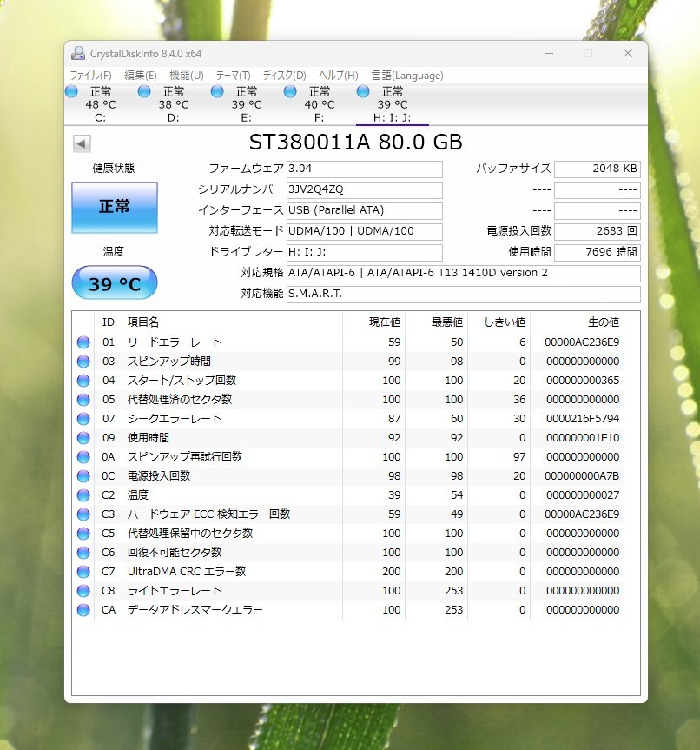
Task: Click blue status dot for ID 01 row
Action: point(83,342)
